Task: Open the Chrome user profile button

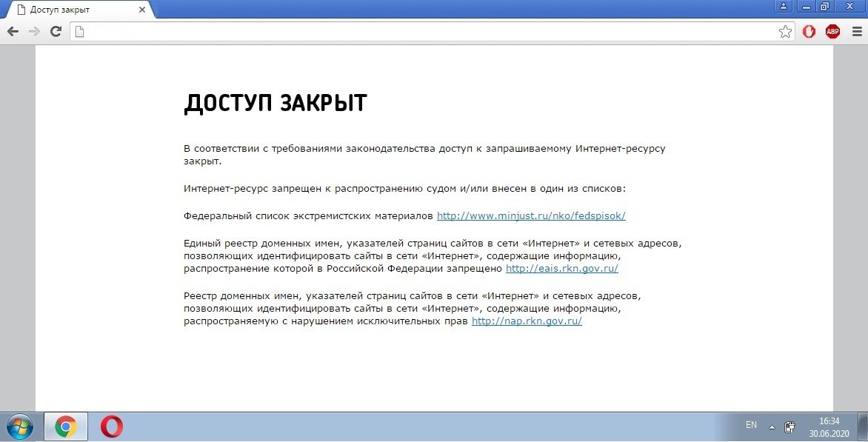Action: [x=784, y=7]
